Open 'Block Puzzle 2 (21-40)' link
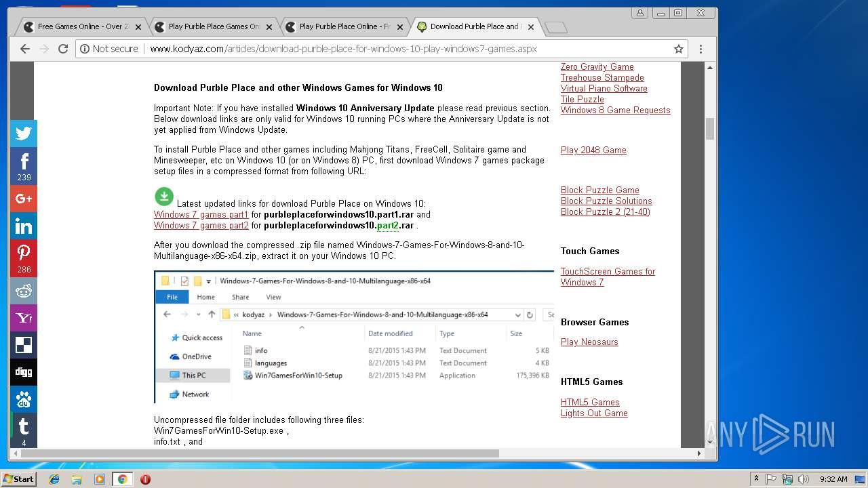The height and width of the screenshot is (488, 868). [x=606, y=212]
